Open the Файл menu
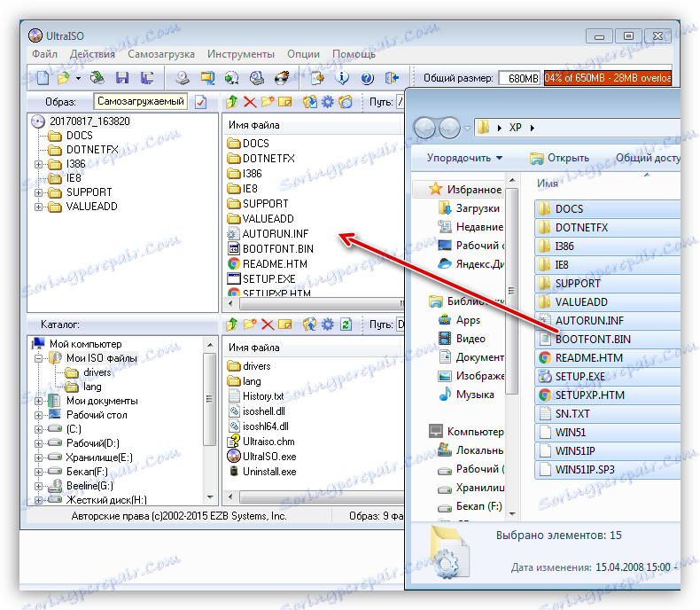Screen dimensions: 700x610 [44, 54]
